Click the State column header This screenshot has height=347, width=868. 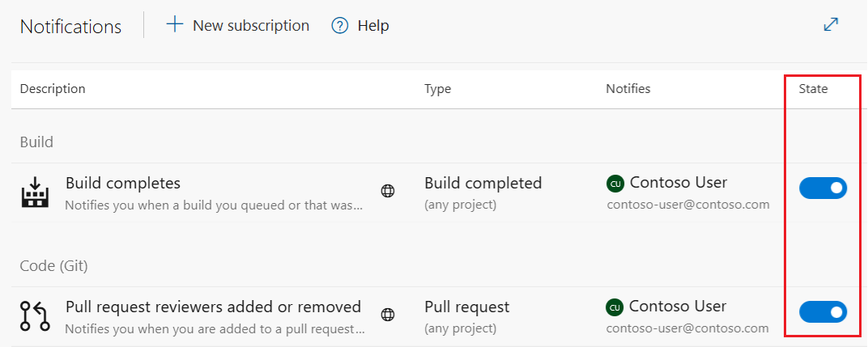(x=813, y=88)
